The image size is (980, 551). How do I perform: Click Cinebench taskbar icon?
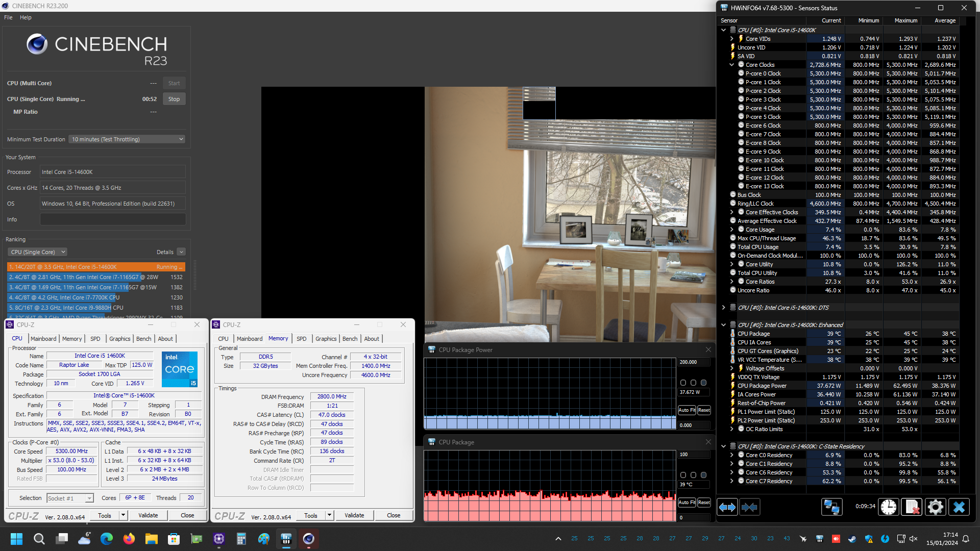pyautogui.click(x=308, y=539)
